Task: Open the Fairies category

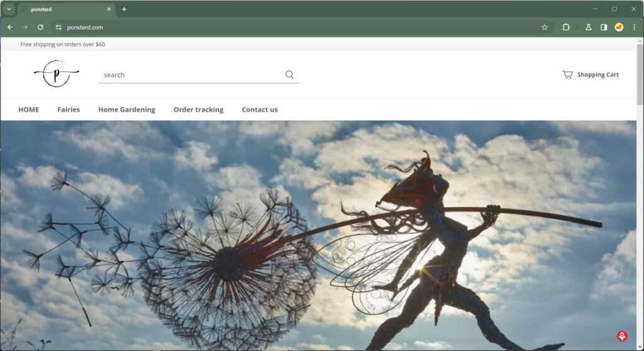Action: point(69,109)
